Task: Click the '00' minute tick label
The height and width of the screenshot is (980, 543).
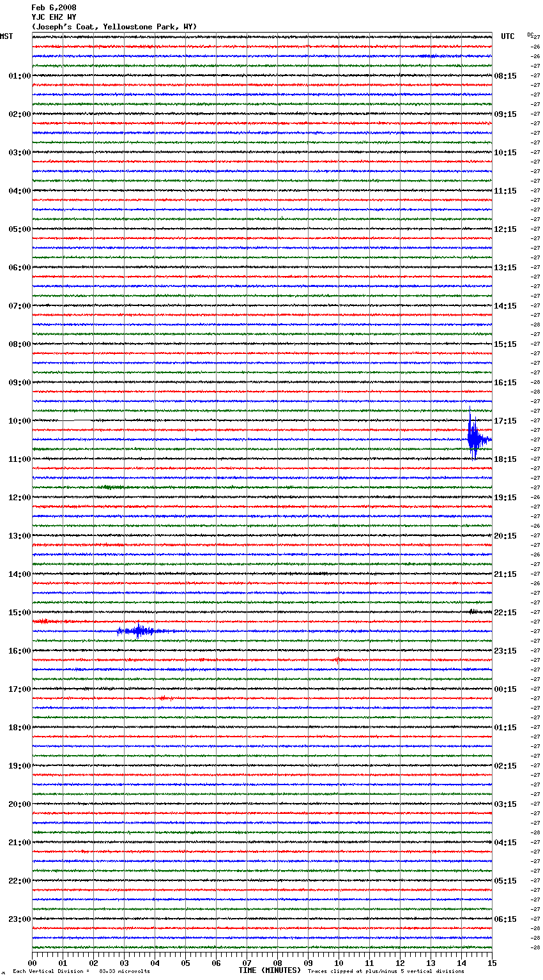Action: click(x=33, y=963)
